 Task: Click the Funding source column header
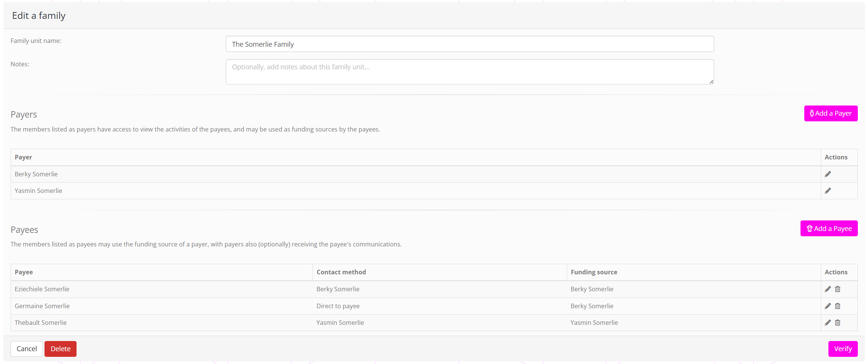(x=594, y=272)
